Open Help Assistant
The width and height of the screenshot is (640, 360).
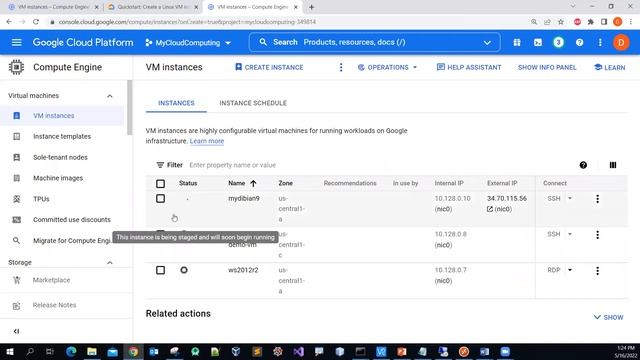point(469,67)
